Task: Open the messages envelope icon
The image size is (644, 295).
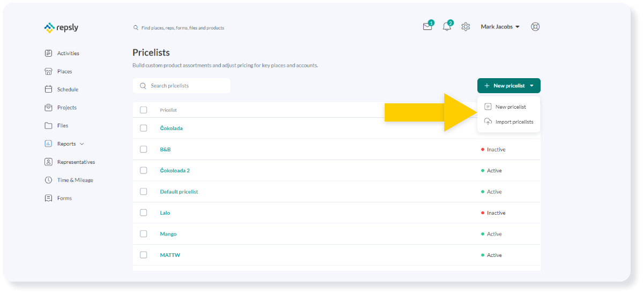Action: pos(428,27)
